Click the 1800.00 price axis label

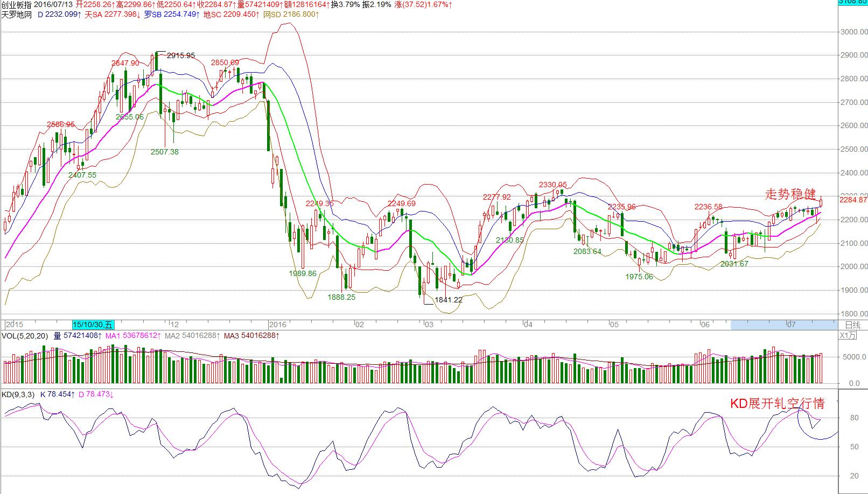pyautogui.click(x=854, y=314)
